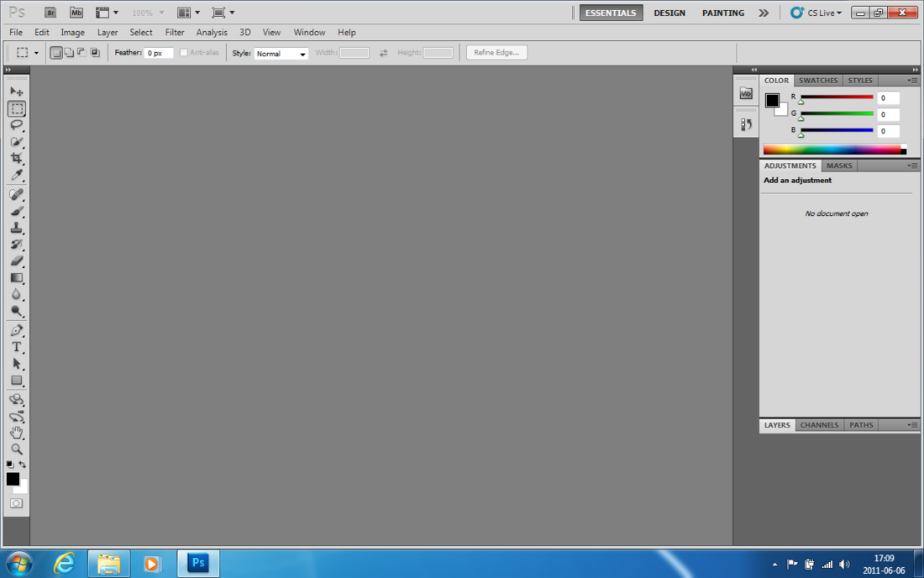Select the Zoom tool in toolbox
Screen dimensions: 924x578
coord(17,449)
